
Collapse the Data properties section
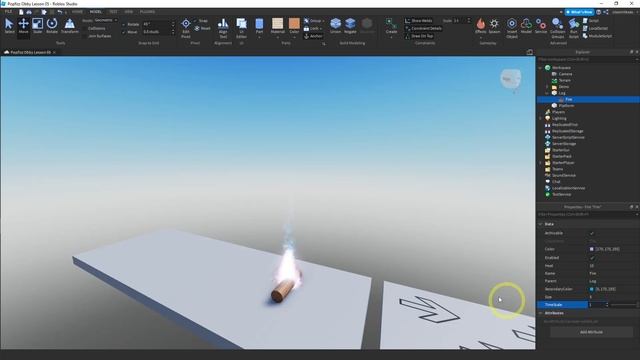point(540,224)
